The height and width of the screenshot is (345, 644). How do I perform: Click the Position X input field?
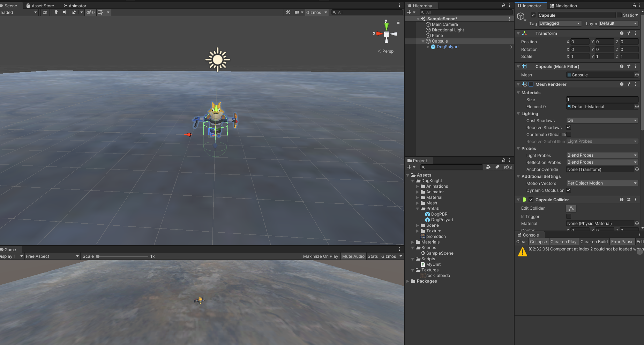click(x=580, y=42)
